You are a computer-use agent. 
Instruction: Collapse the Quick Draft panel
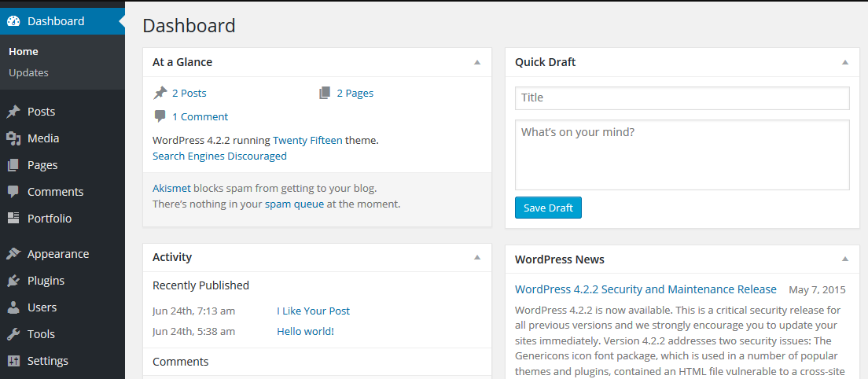(844, 63)
